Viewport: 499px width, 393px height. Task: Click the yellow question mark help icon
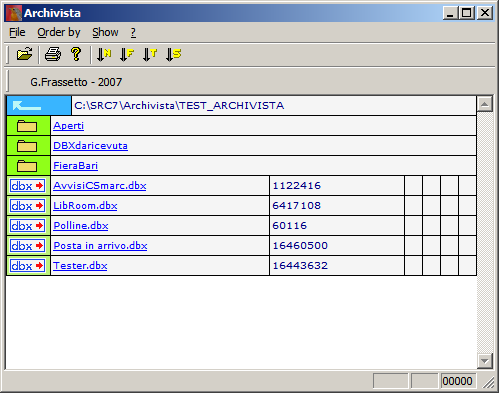pyautogui.click(x=76, y=54)
